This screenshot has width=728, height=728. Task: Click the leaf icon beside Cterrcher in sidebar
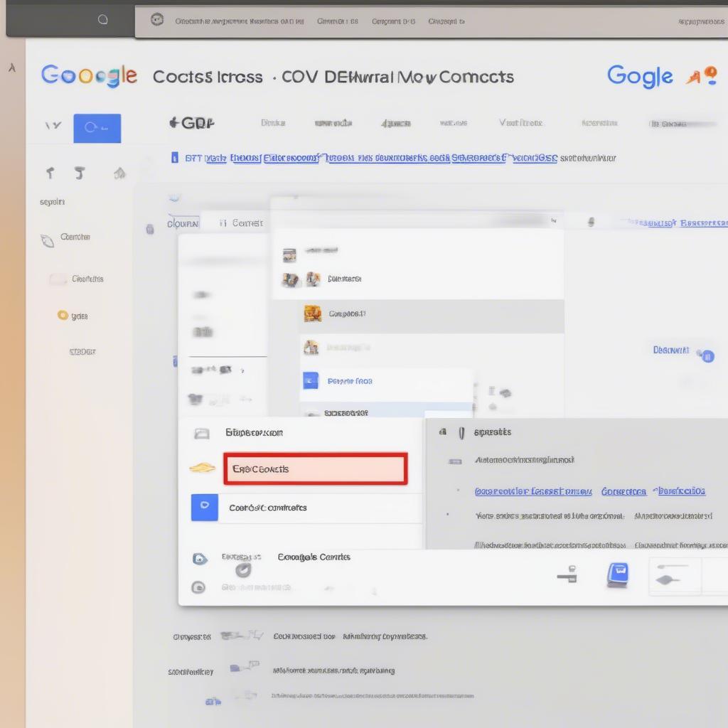[48, 240]
